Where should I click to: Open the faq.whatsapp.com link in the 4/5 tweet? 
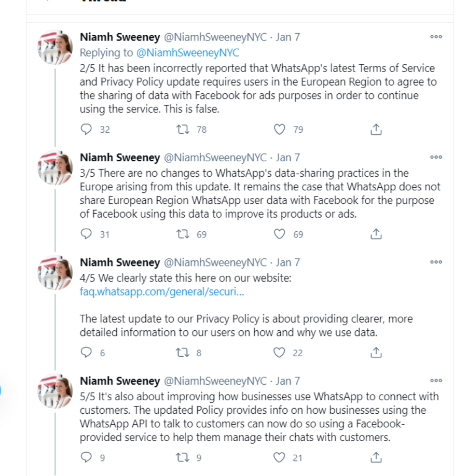[x=162, y=292]
